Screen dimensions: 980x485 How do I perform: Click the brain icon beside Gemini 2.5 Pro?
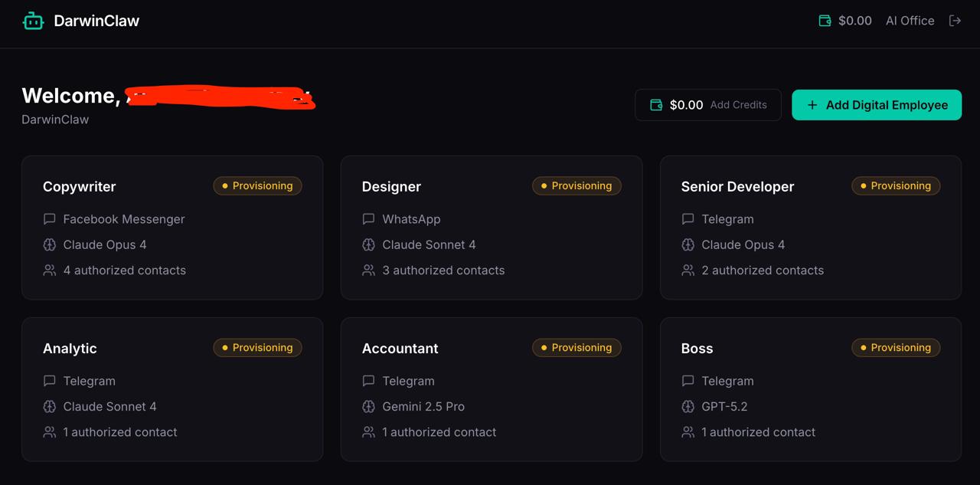tap(368, 407)
